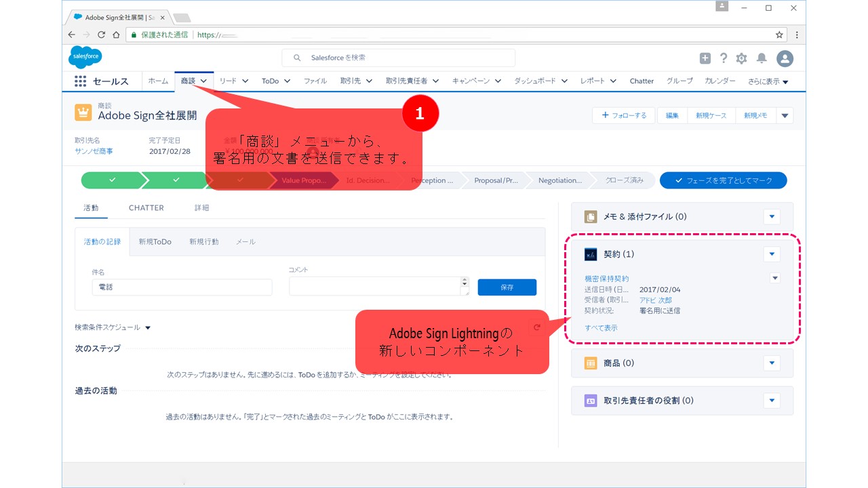Open the 契約 (1) panel dropdown
The height and width of the screenshot is (488, 868).
tap(772, 254)
